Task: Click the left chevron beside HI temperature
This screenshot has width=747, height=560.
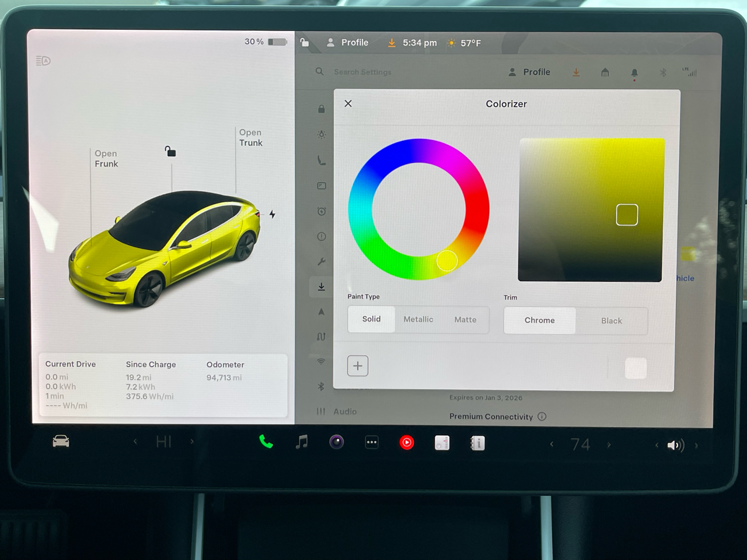Action: (x=135, y=442)
